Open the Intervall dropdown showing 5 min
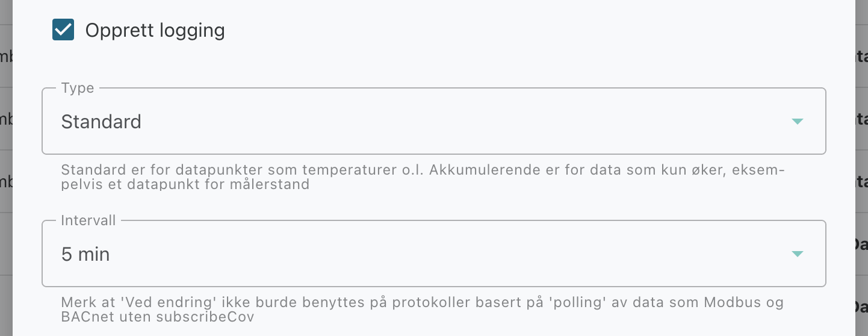868x336 pixels. tap(433, 254)
